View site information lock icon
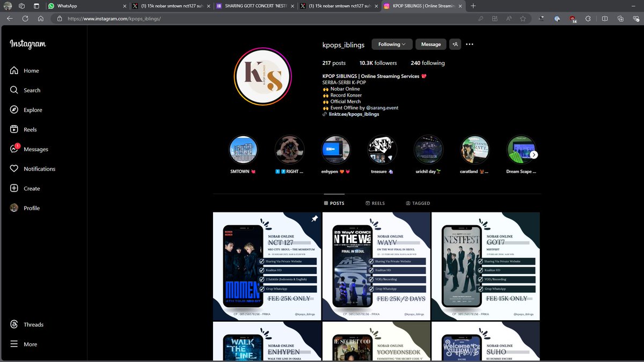The width and height of the screenshot is (644, 362). point(60,18)
